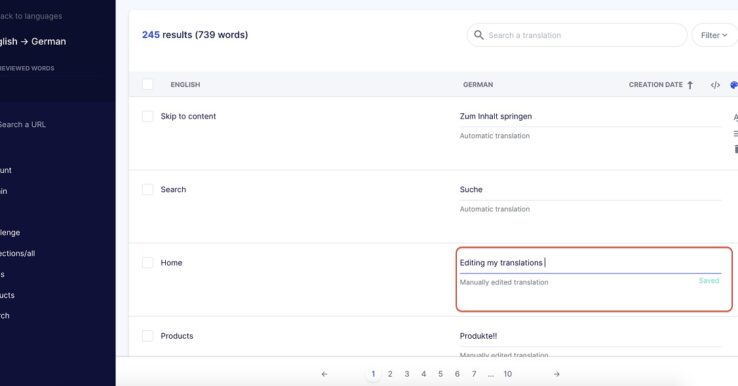Open page 6 of the results
The image size is (738, 386).
[x=457, y=374]
